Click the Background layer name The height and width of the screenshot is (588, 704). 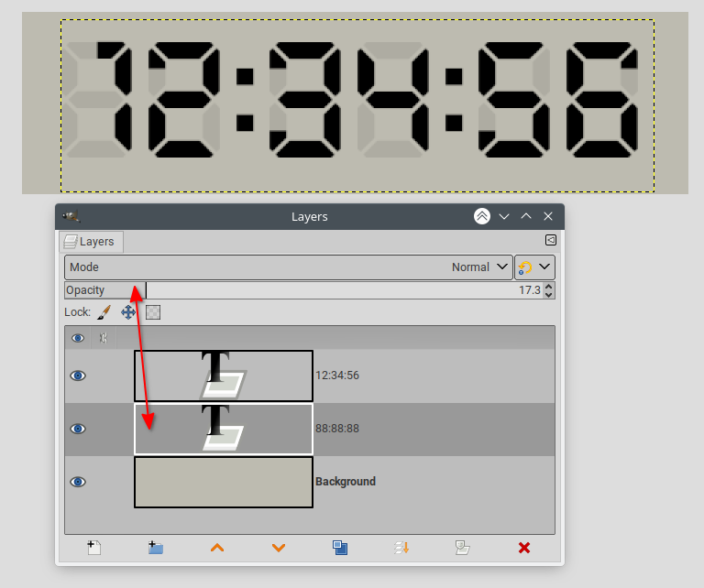pos(346,482)
